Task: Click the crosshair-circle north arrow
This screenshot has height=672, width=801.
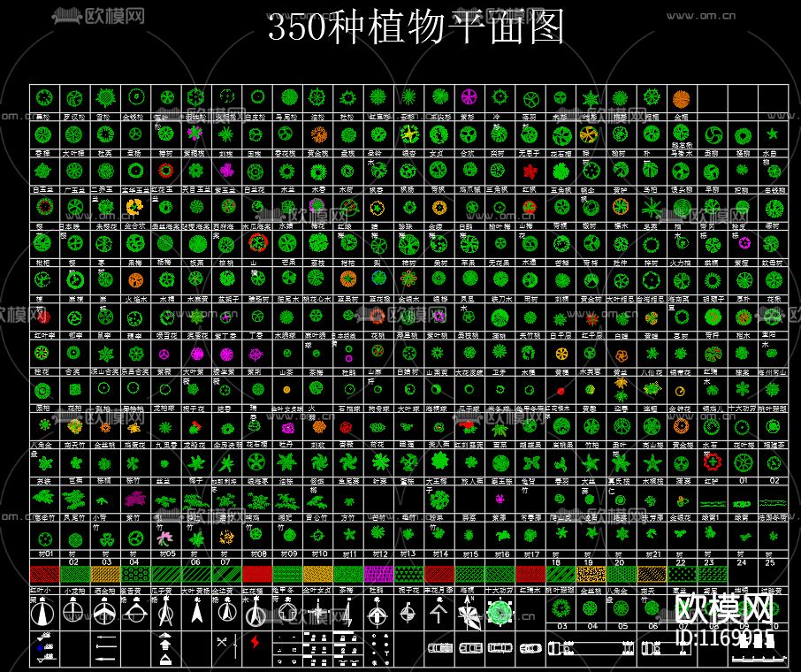Action: point(73,611)
